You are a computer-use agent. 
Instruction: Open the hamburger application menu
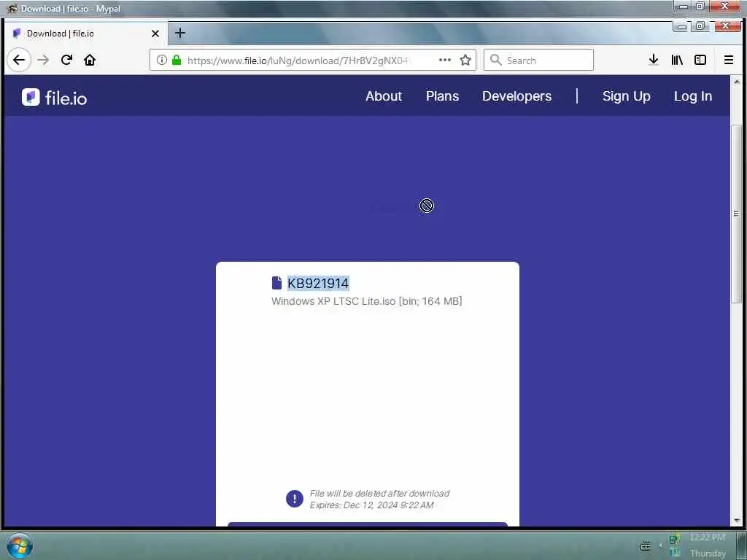point(729,60)
